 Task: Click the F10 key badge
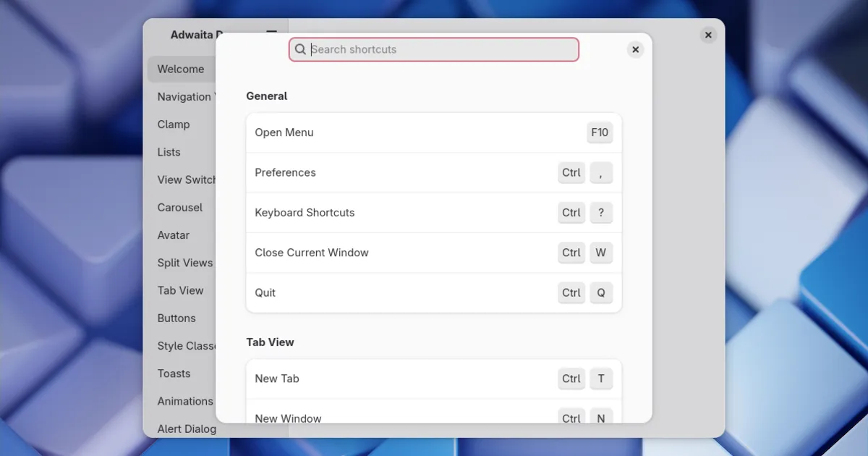click(x=600, y=132)
